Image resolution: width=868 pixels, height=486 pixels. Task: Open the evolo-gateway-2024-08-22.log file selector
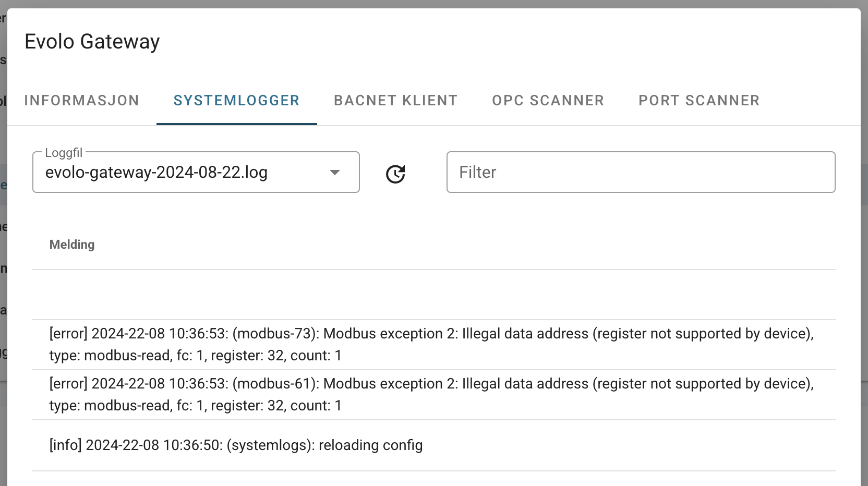coord(196,172)
